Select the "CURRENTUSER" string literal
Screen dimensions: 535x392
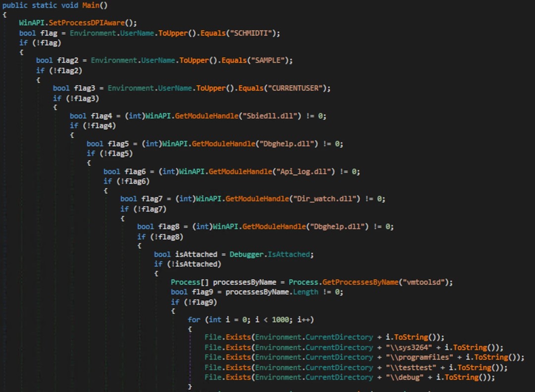pyautogui.click(x=295, y=88)
